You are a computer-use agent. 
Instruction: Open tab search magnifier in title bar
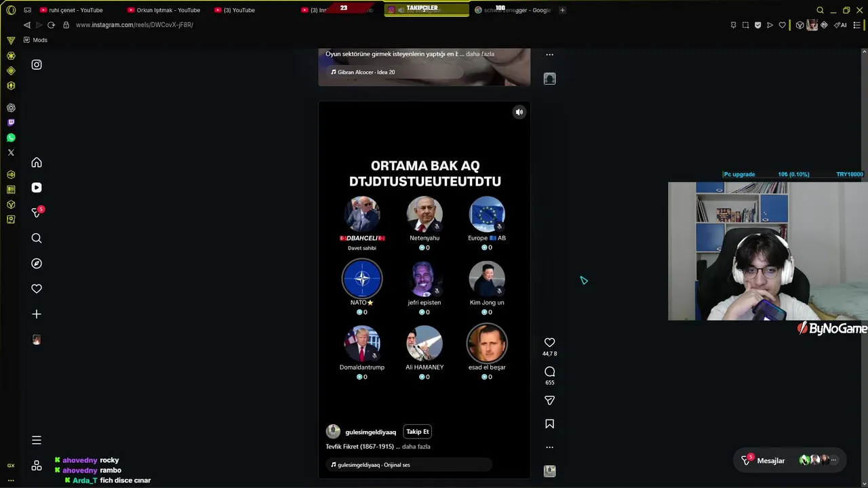point(820,10)
